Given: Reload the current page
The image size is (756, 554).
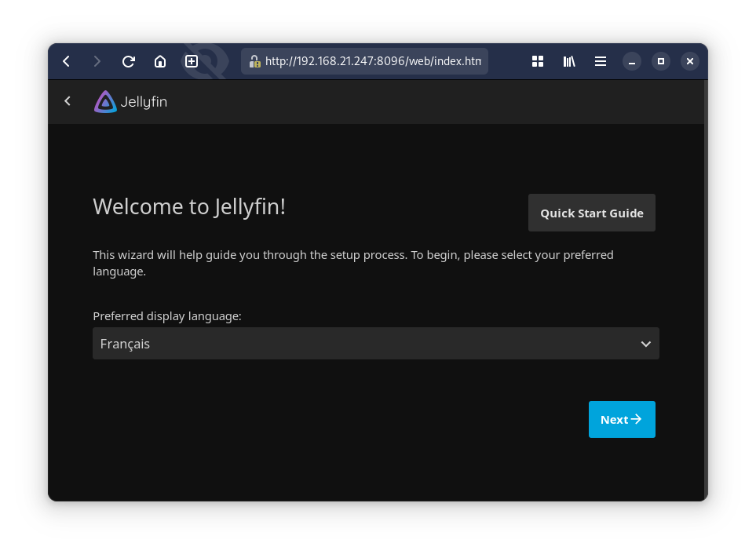Looking at the screenshot, I should [128, 61].
